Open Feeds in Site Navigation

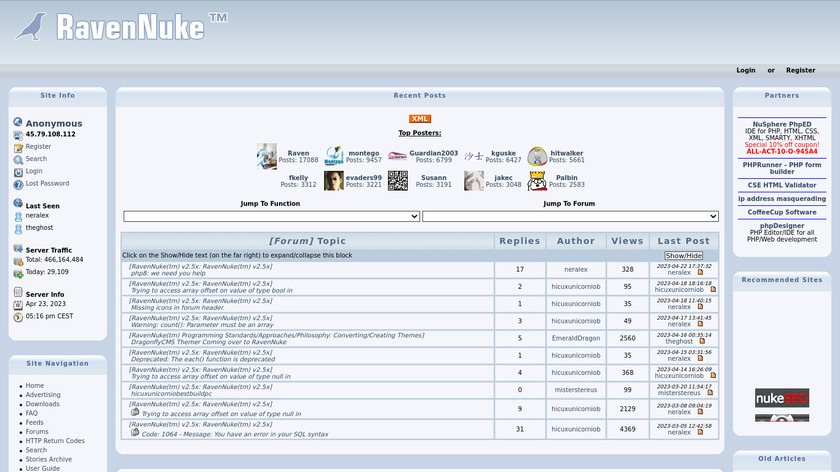34,422
